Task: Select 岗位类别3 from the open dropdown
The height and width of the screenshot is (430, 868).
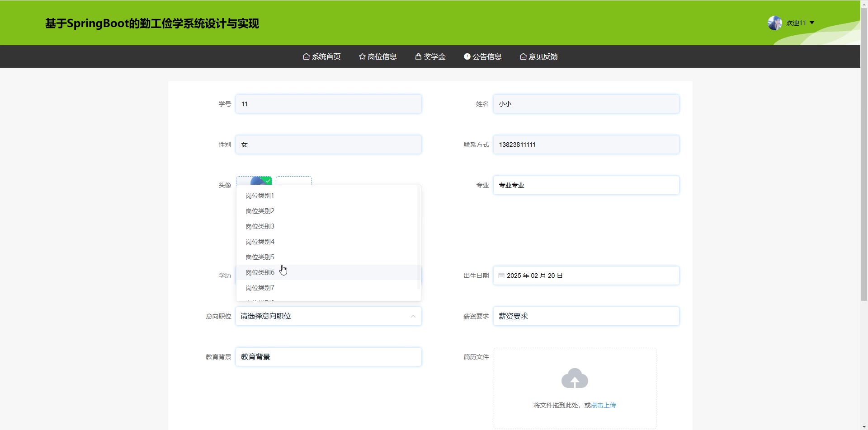Action: [x=259, y=226]
